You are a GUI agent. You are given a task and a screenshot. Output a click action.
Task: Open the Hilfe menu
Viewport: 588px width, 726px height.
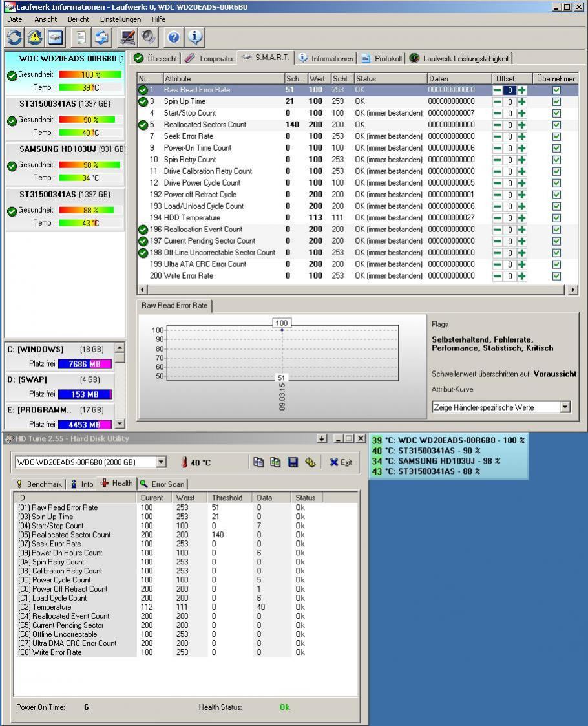click(x=159, y=19)
